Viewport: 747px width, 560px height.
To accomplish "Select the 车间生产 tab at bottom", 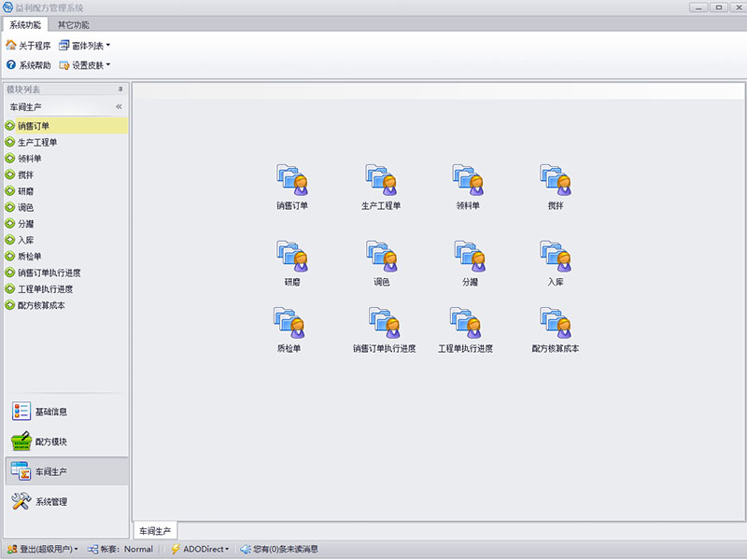I will coord(155,531).
